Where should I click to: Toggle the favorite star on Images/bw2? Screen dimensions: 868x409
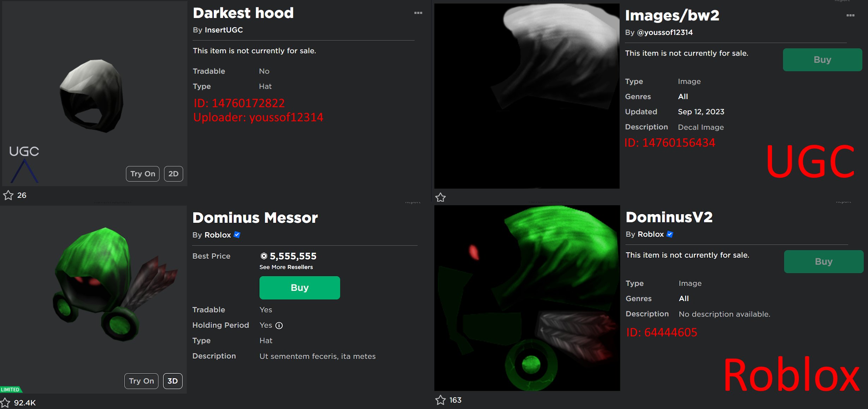(441, 197)
